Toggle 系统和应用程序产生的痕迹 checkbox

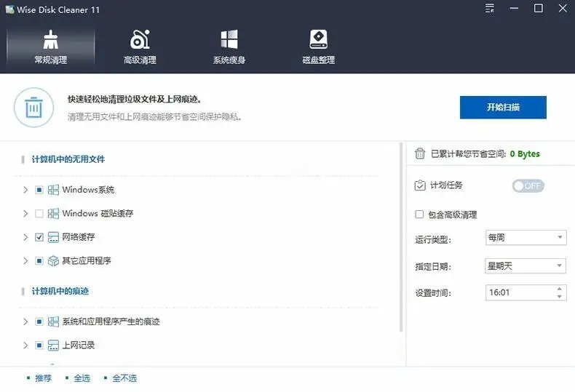[x=39, y=321]
